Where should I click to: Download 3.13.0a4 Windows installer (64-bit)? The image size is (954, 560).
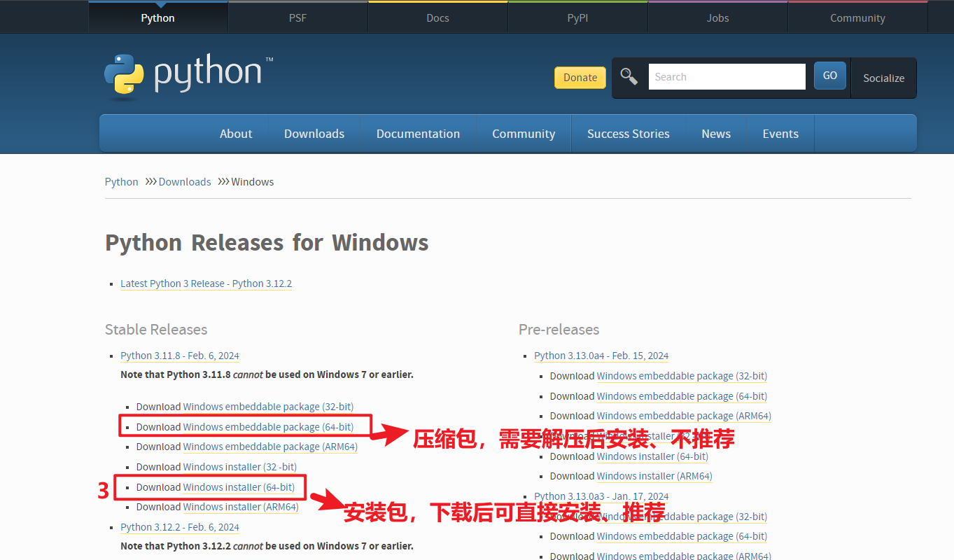(652, 456)
